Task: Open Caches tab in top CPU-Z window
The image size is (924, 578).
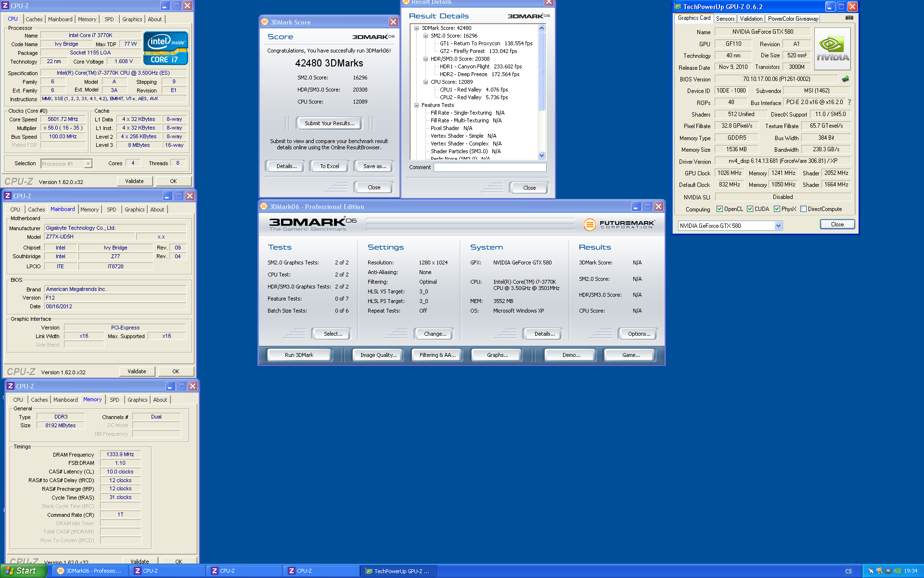Action: point(34,19)
